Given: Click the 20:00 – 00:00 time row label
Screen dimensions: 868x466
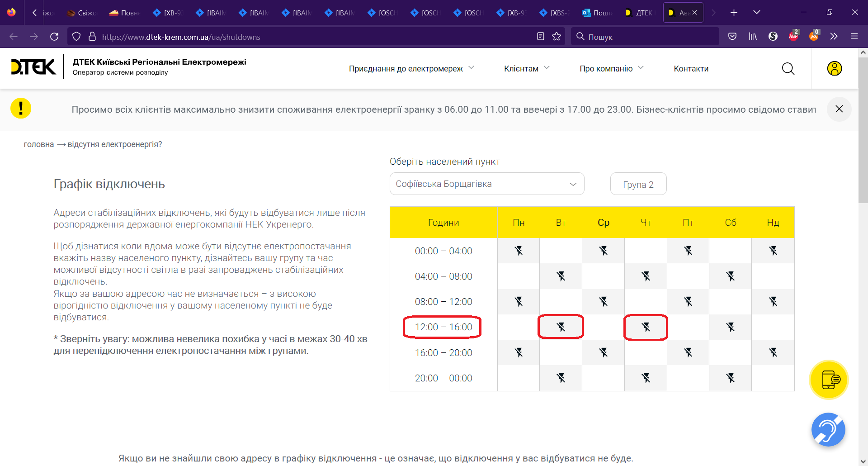Looking at the screenshot, I should pos(443,378).
